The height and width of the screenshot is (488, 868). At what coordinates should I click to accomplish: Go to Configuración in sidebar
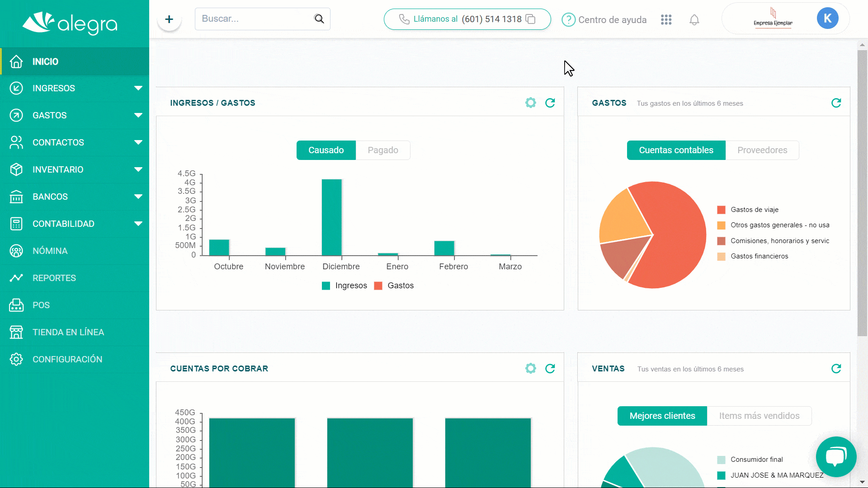[67, 359]
